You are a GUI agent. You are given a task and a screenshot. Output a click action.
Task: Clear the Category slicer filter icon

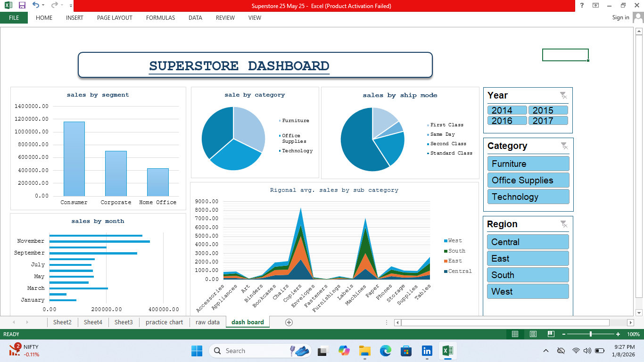[x=564, y=146]
